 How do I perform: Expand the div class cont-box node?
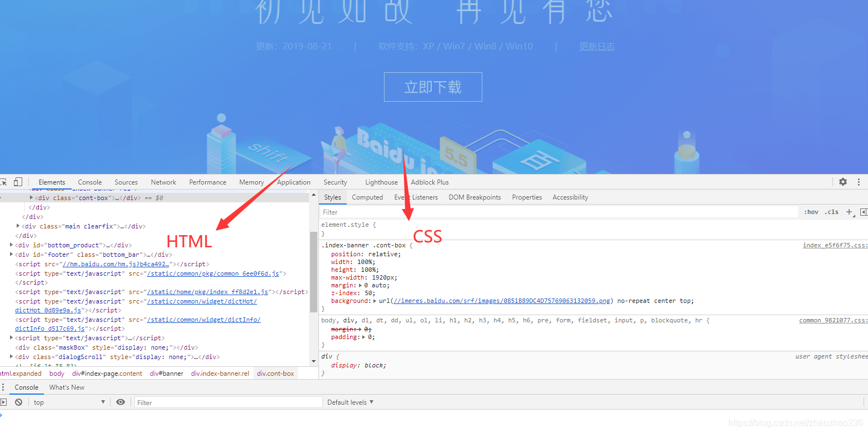(x=32, y=197)
